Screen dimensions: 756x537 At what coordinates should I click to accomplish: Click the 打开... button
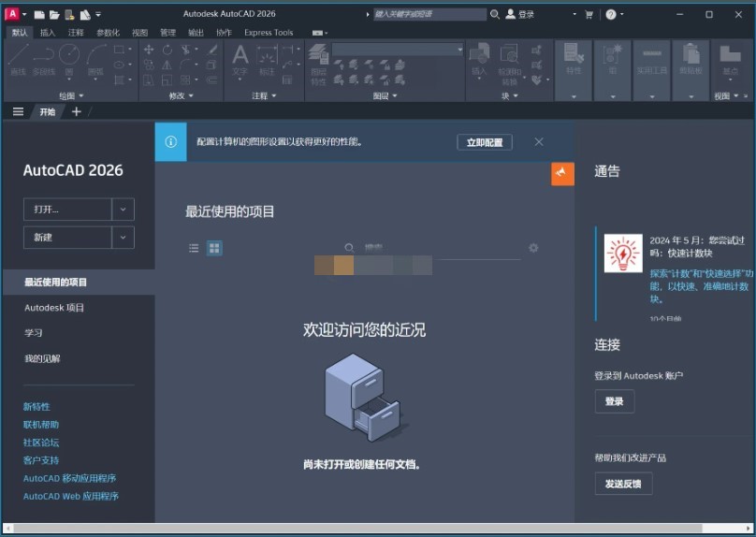pos(67,210)
